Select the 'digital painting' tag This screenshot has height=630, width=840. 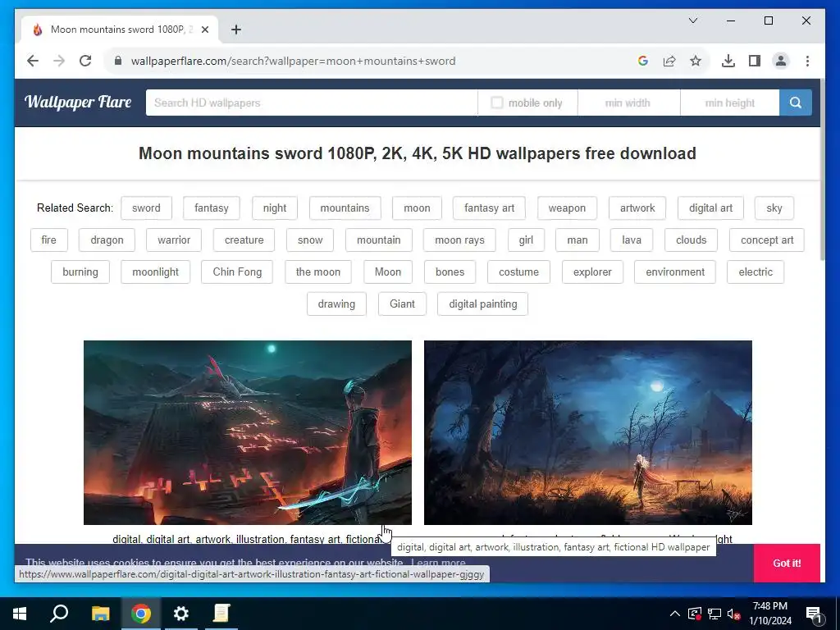[x=483, y=304]
